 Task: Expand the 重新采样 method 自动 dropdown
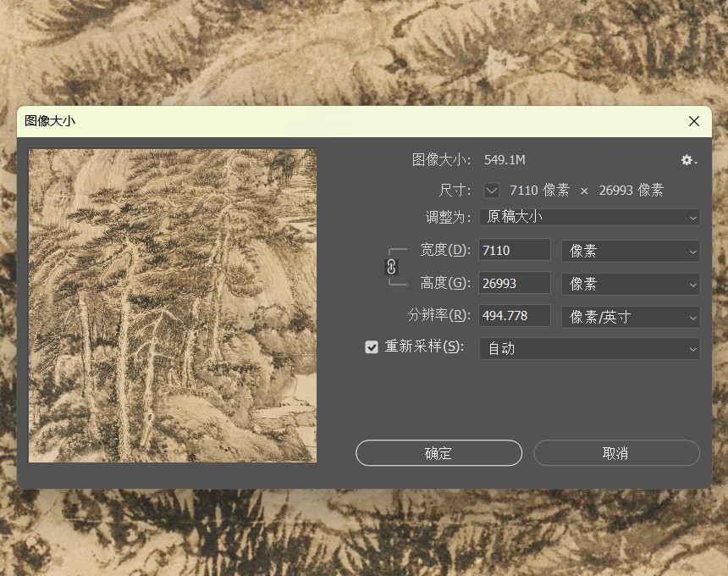590,348
